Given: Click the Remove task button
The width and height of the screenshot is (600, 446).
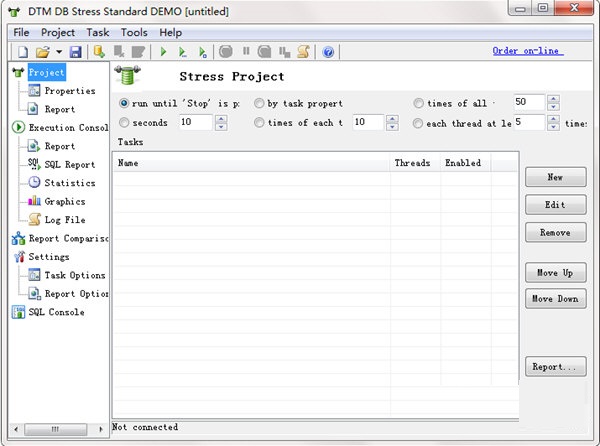Looking at the screenshot, I should tap(556, 232).
